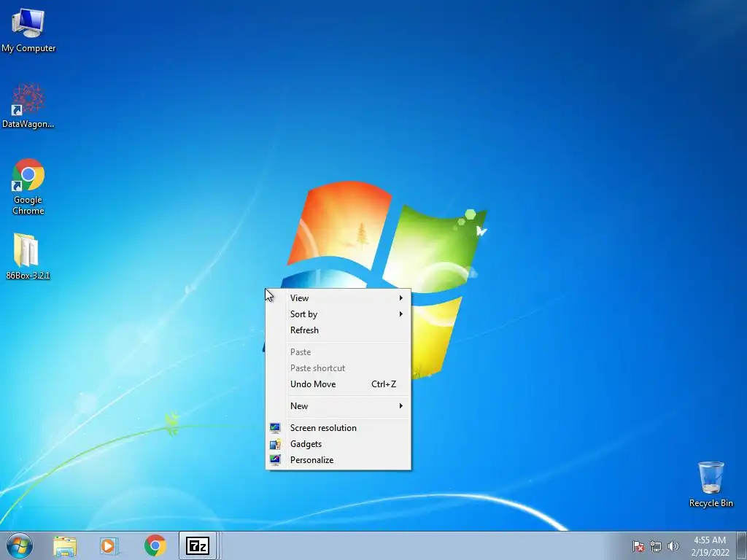Open Chrome from the taskbar
Screen dimensions: 747x560
tap(155, 545)
